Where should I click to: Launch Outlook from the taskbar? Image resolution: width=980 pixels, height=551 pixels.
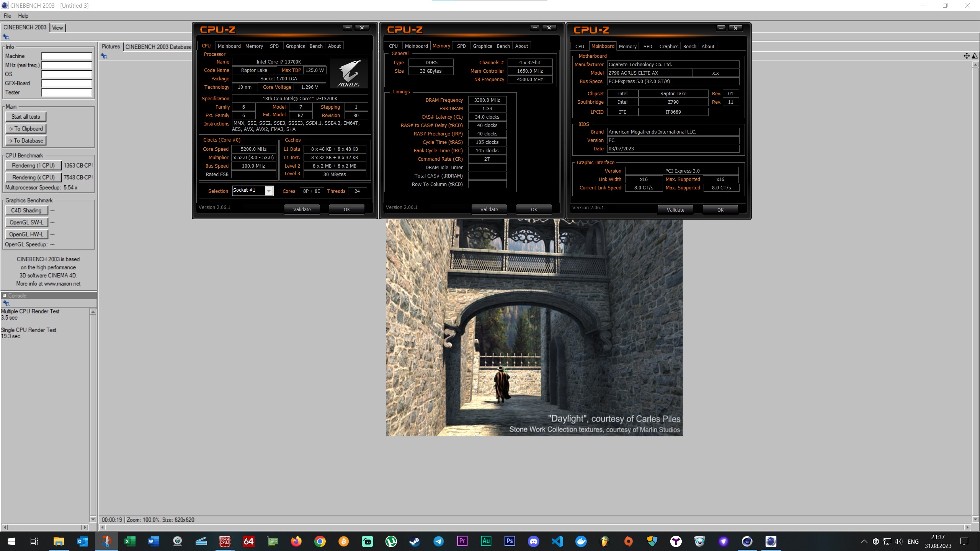(x=82, y=541)
